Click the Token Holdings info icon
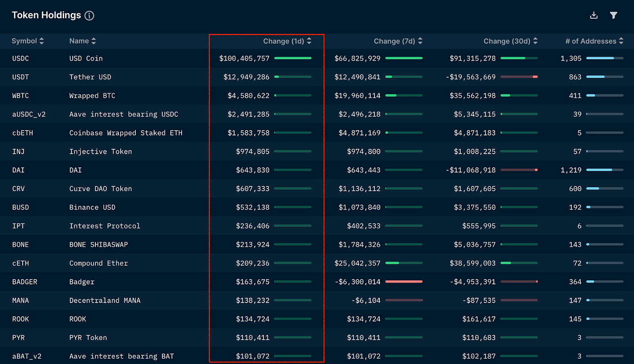Image resolution: width=634 pixels, height=364 pixels. [x=90, y=15]
